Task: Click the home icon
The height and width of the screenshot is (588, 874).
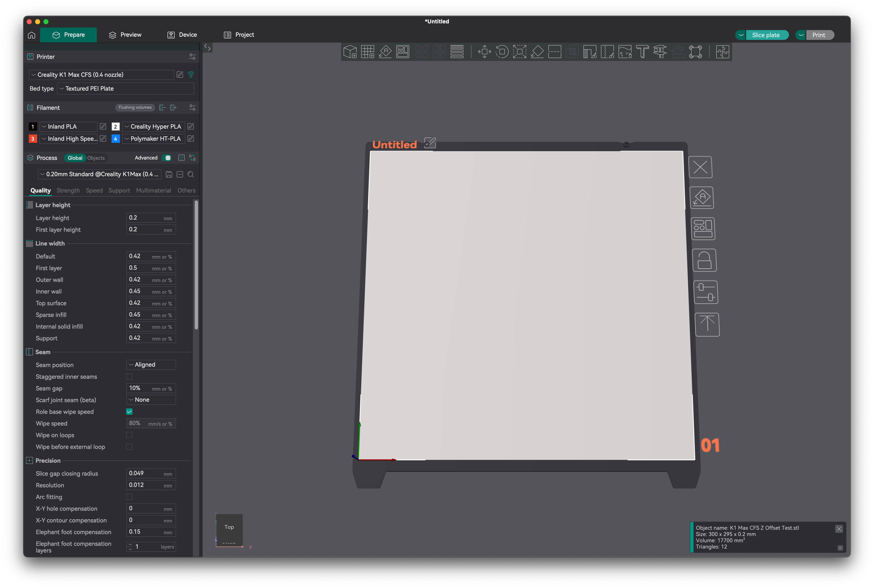Action: (32, 35)
